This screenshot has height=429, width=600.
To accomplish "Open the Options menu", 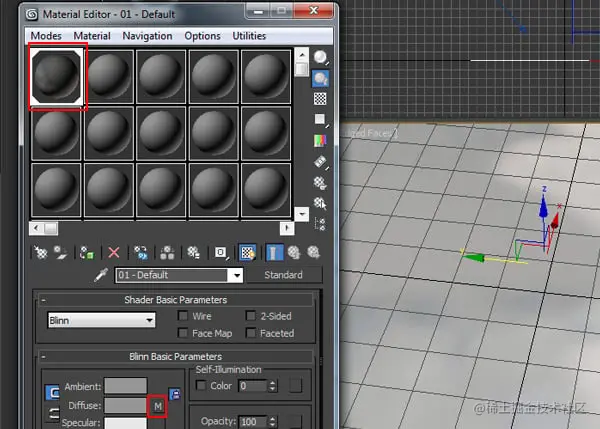I will (202, 36).
